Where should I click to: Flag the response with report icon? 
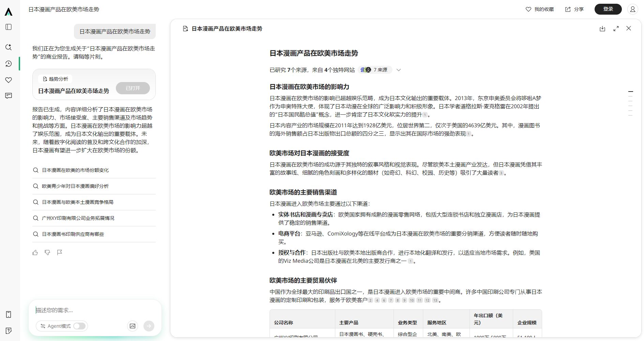60,253
